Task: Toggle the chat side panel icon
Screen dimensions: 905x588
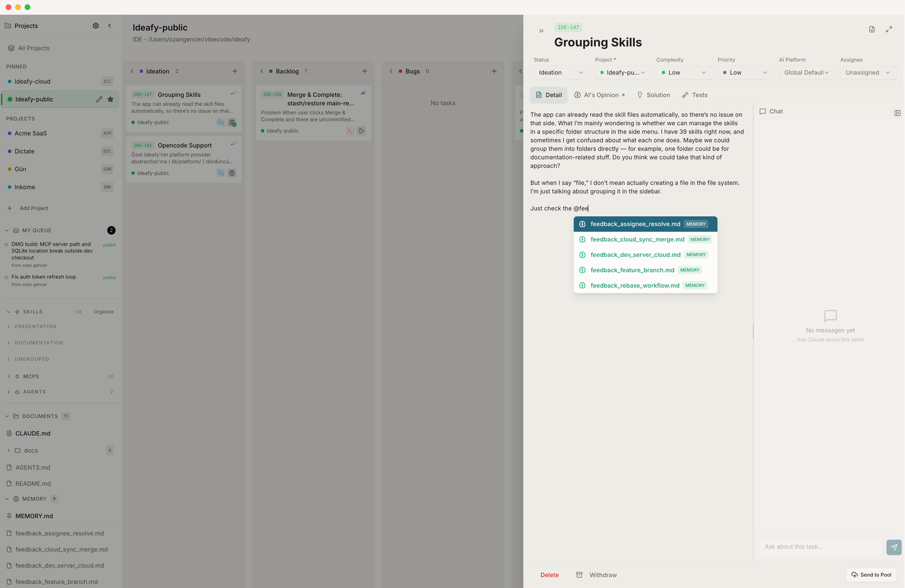Action: [897, 113]
